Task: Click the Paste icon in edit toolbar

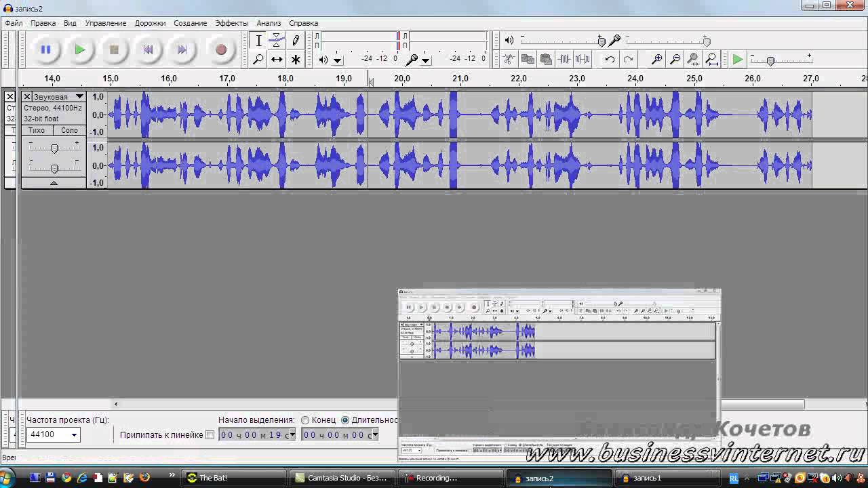Action: tap(546, 60)
